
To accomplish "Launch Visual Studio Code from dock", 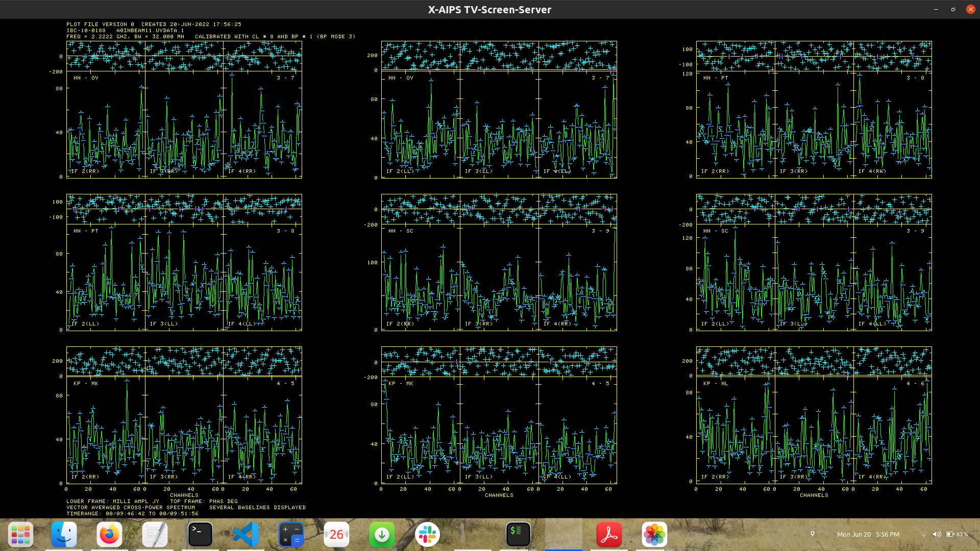I will [x=246, y=535].
